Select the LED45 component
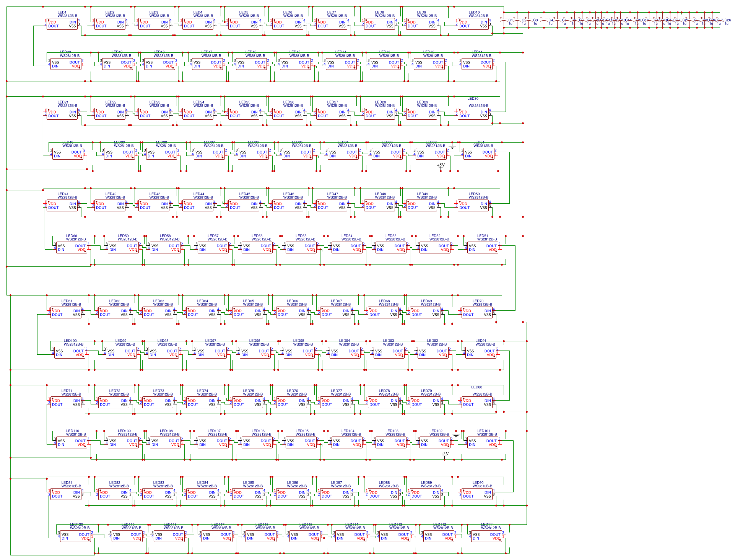Screen dimensions: 735x560 pos(244,206)
